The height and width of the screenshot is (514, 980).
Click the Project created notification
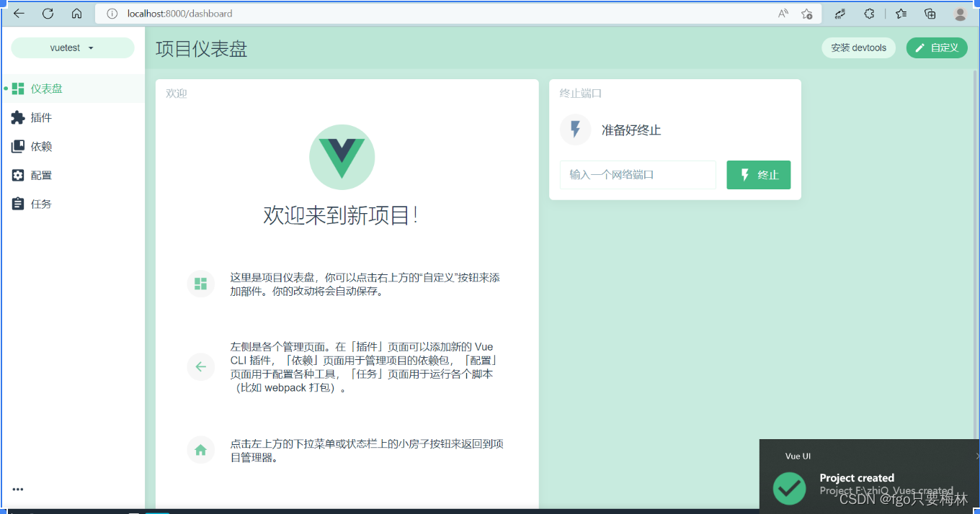point(870,477)
